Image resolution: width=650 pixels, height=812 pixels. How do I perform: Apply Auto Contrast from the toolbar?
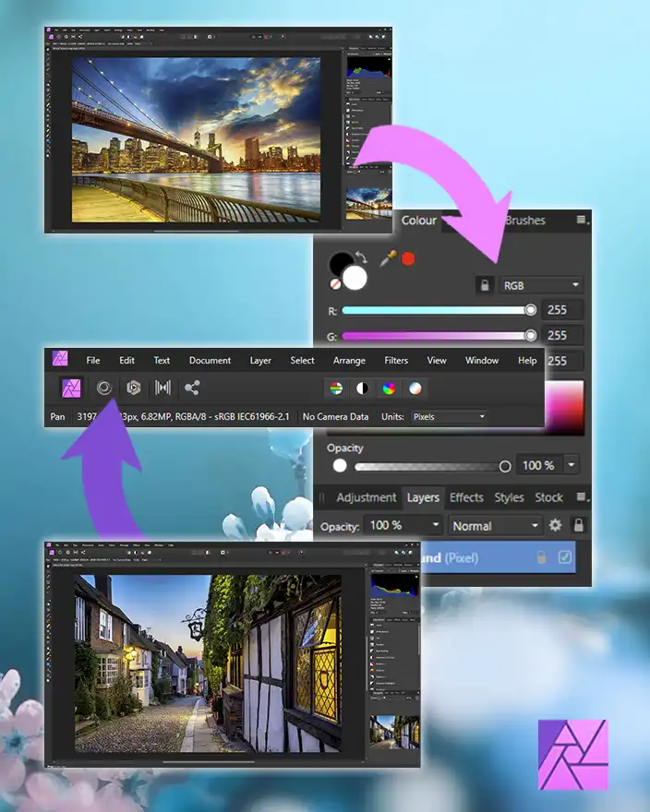[x=362, y=388]
